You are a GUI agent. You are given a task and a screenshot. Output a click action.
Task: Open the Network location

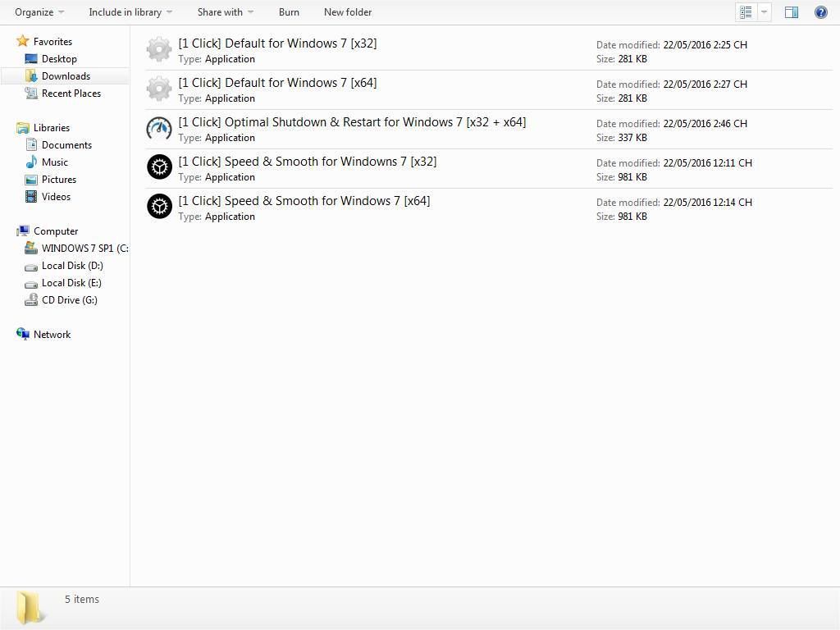(x=52, y=335)
